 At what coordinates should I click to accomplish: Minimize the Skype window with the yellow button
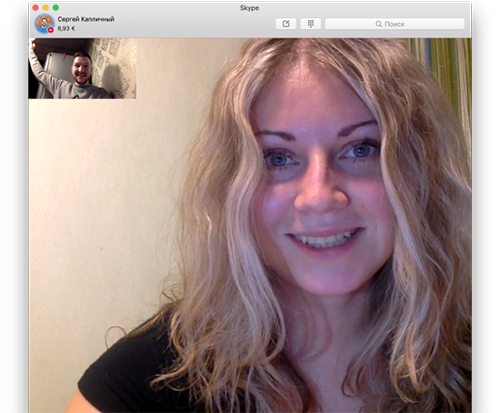46,7
